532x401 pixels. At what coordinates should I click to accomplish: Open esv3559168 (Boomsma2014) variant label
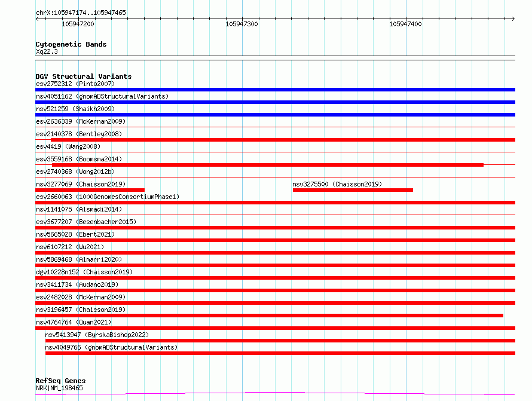(79, 159)
